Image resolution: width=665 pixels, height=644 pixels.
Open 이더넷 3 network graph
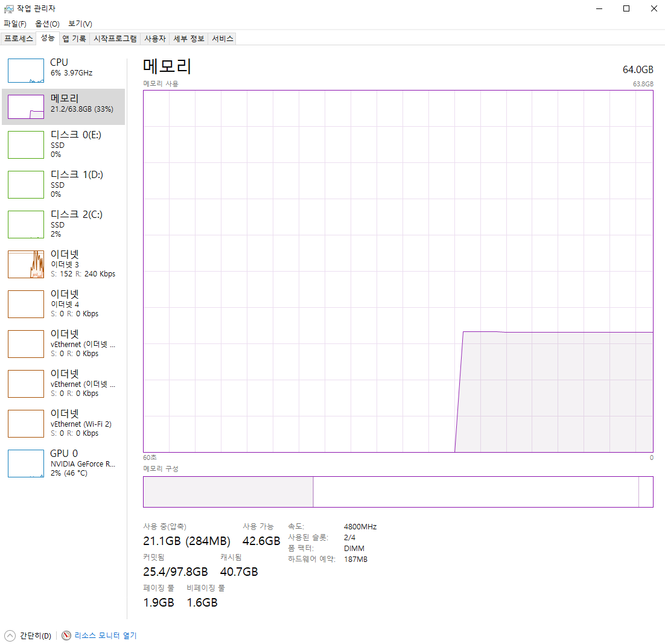tap(26, 264)
